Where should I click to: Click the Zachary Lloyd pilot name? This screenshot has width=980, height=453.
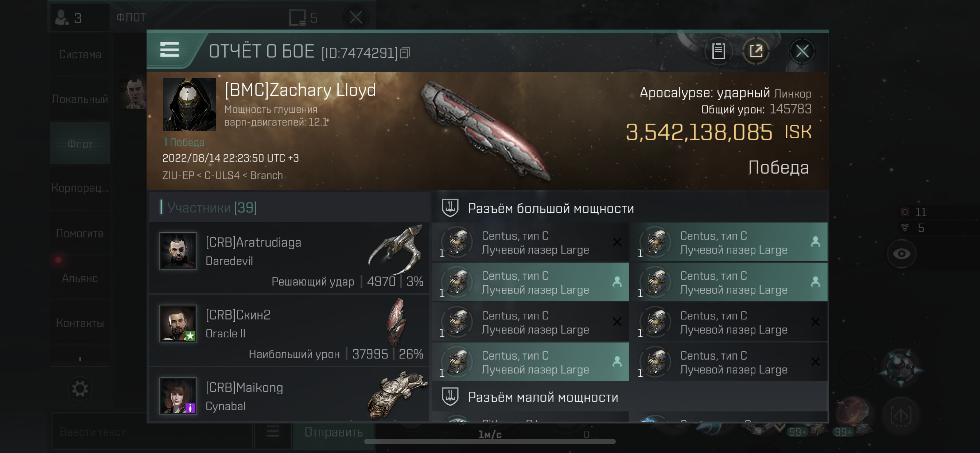(x=300, y=90)
